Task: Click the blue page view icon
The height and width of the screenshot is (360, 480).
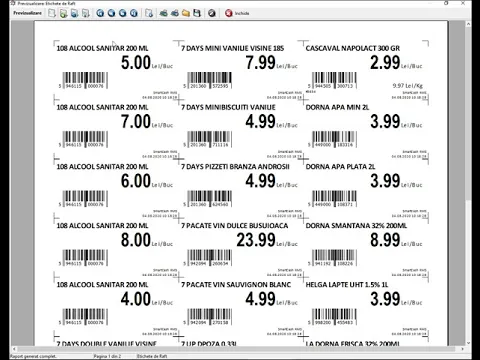Action: [75, 13]
